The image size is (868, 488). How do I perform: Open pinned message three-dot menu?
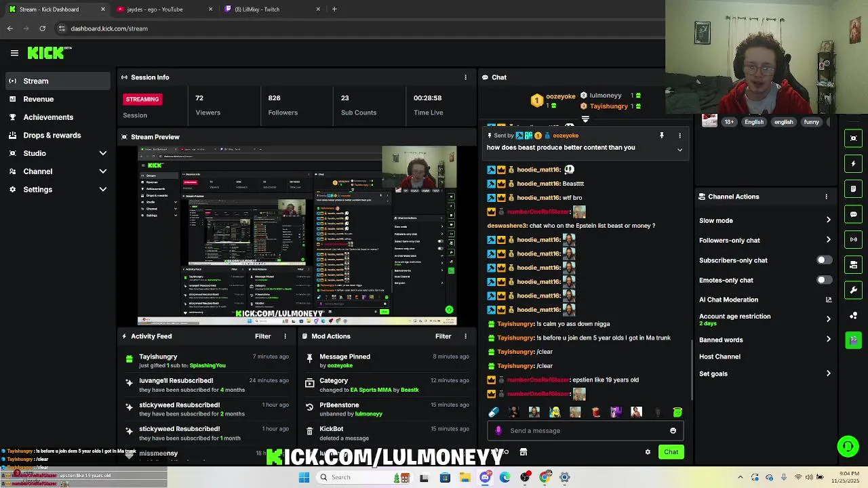679,136
